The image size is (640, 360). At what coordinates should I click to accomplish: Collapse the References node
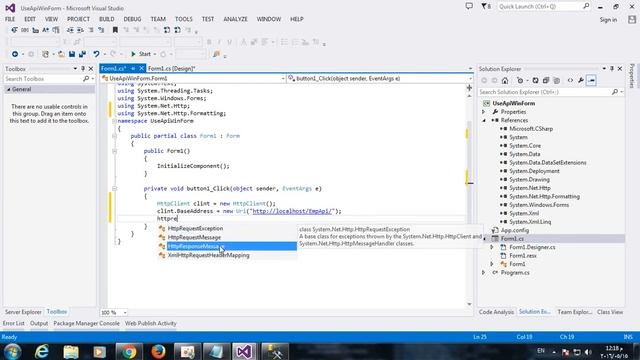point(484,120)
